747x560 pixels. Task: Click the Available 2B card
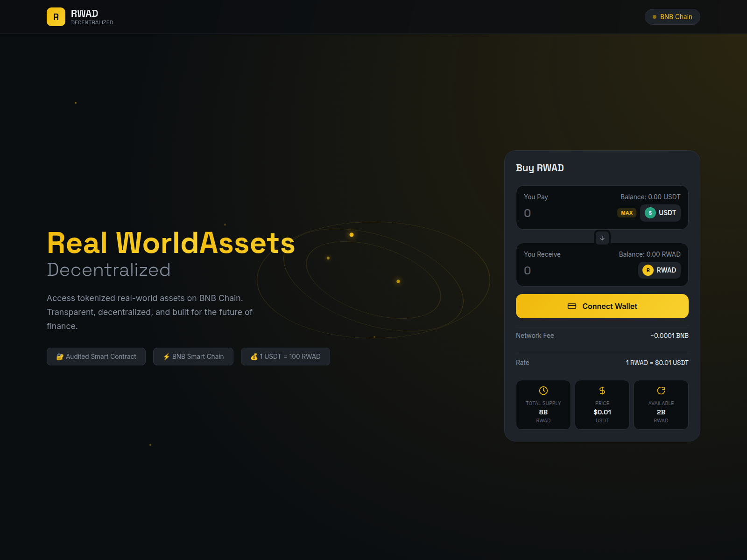[x=661, y=405]
